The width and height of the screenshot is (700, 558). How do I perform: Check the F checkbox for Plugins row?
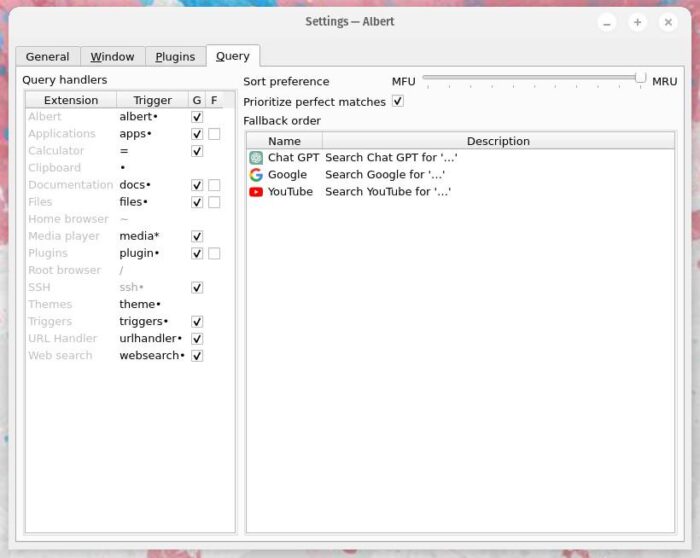pyautogui.click(x=214, y=254)
